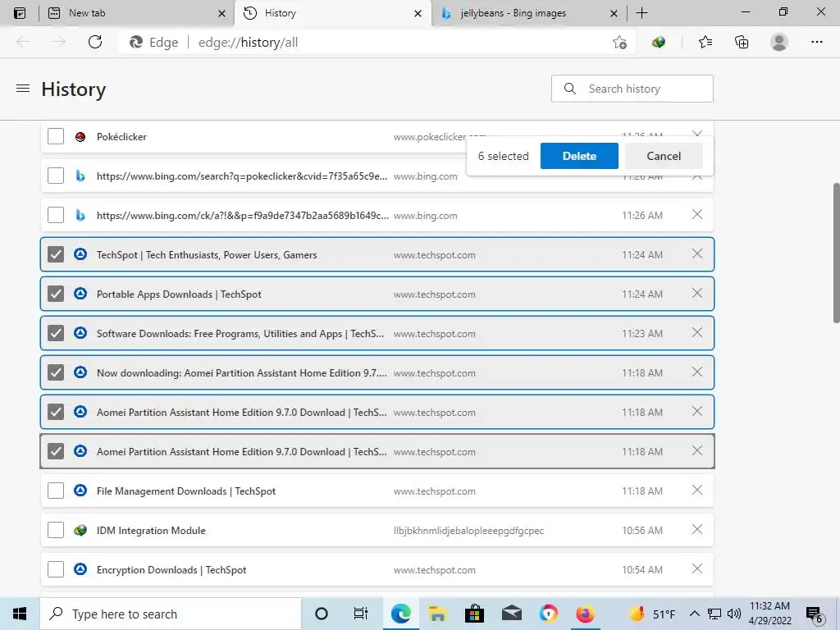Remove the bing.com/ck entry with its X

tap(697, 214)
